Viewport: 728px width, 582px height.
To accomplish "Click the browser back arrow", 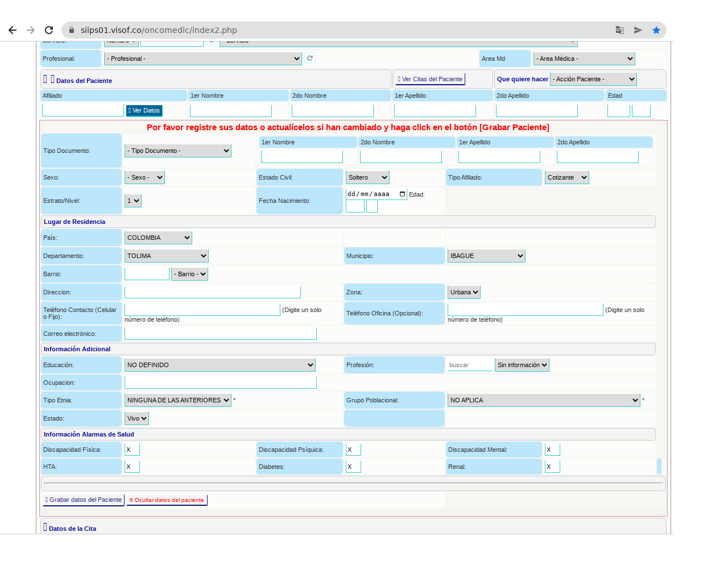I will coord(13,30).
